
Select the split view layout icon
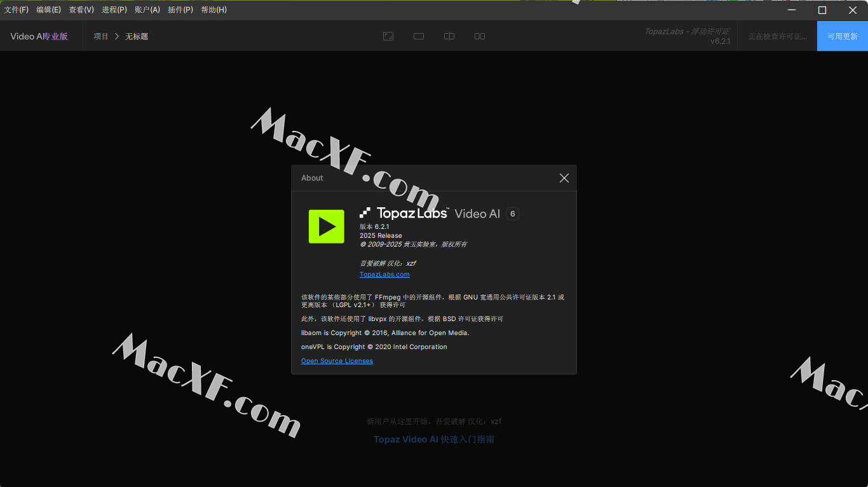pos(449,36)
